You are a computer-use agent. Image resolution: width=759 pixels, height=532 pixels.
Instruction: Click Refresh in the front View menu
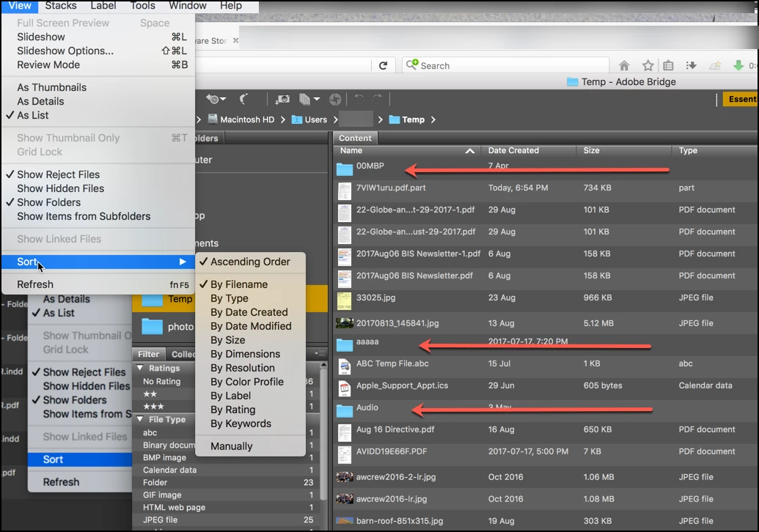point(35,284)
